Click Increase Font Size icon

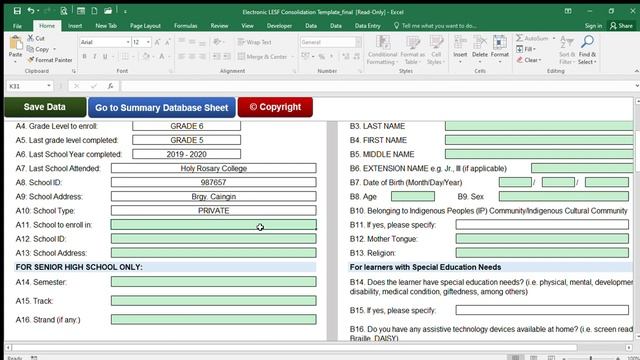pyautogui.click(x=157, y=42)
